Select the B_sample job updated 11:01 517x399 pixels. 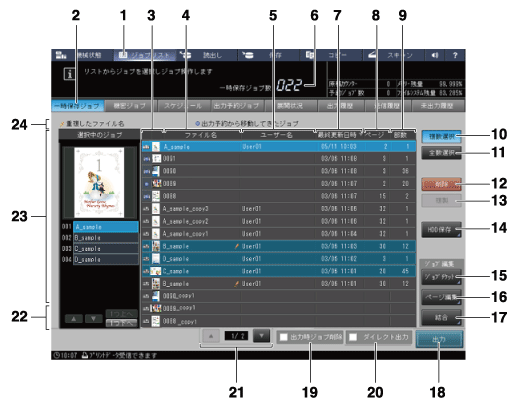click(279, 284)
